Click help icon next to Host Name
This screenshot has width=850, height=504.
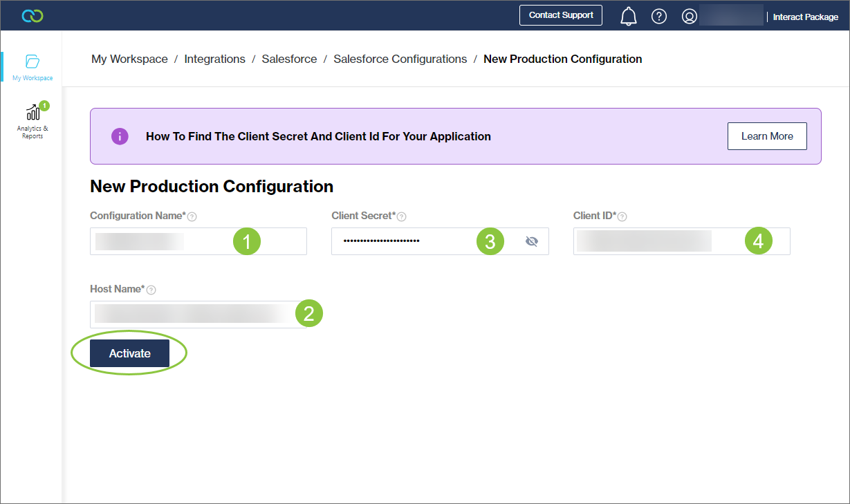click(x=151, y=290)
